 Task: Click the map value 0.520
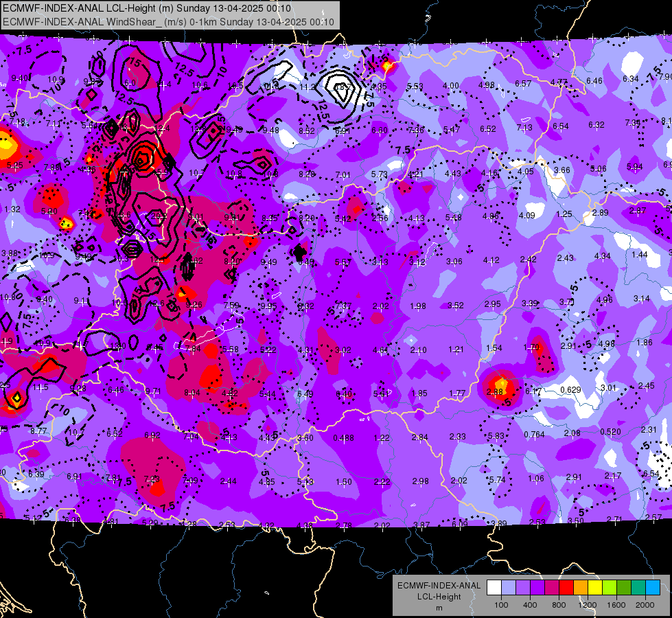coord(610,431)
